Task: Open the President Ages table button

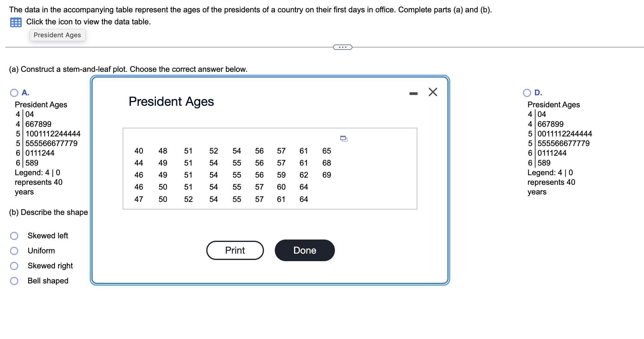Action: [57, 35]
